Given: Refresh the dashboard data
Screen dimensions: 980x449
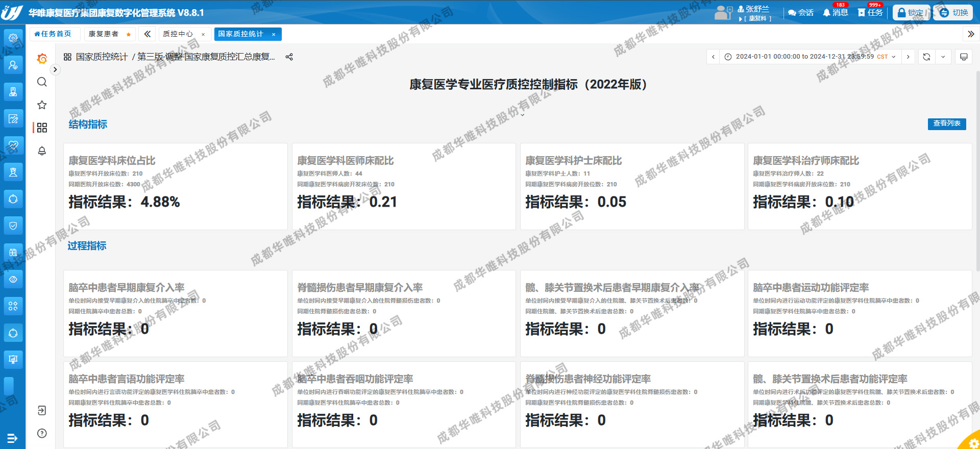Looking at the screenshot, I should (x=926, y=57).
